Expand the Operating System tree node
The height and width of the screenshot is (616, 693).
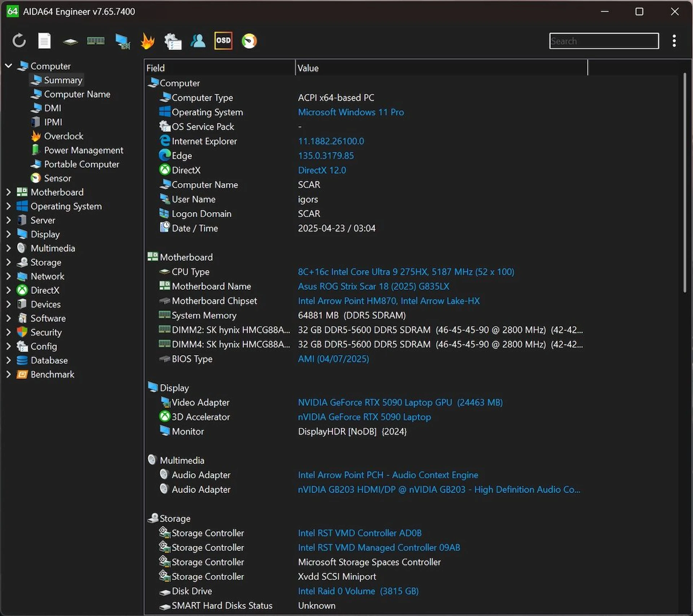[x=9, y=206]
